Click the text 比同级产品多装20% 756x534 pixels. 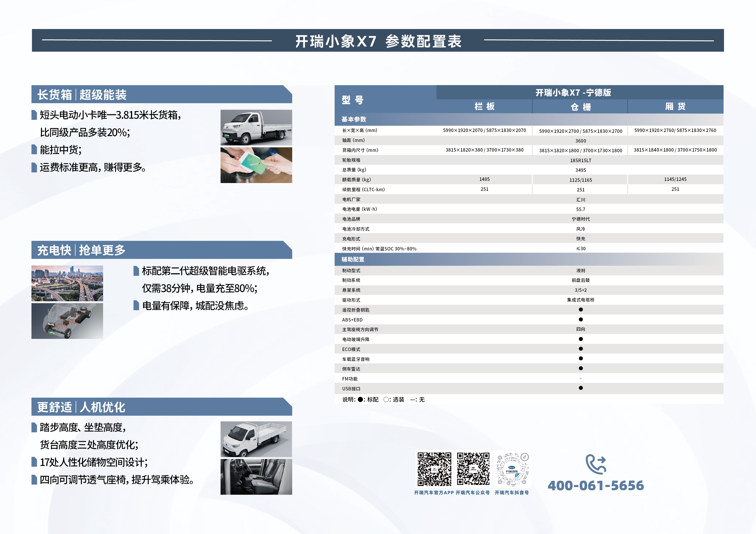coord(85,133)
